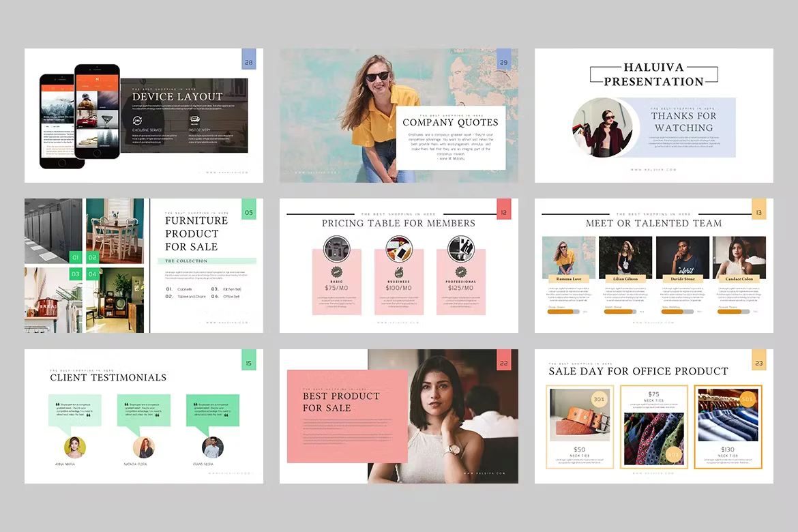Switch to the Ramona Love team card
Viewport: 798px width, 532px height.
[568, 255]
